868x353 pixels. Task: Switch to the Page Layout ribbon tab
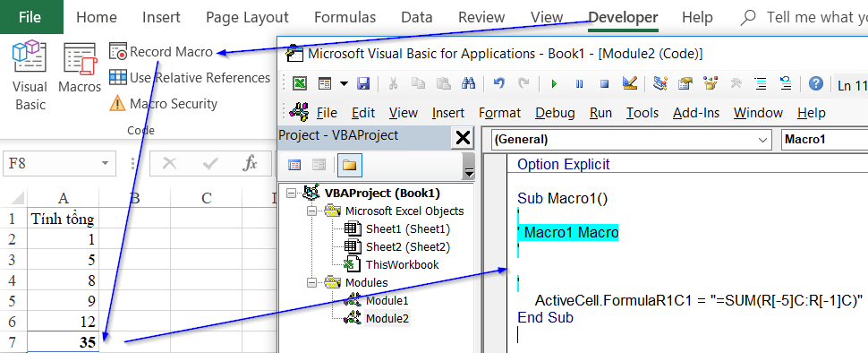click(247, 18)
